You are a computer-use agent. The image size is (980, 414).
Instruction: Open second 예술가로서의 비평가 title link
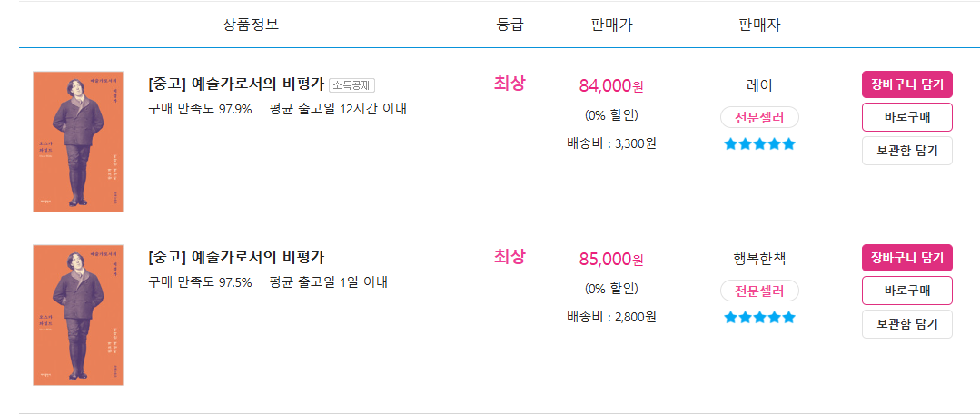coord(236,257)
